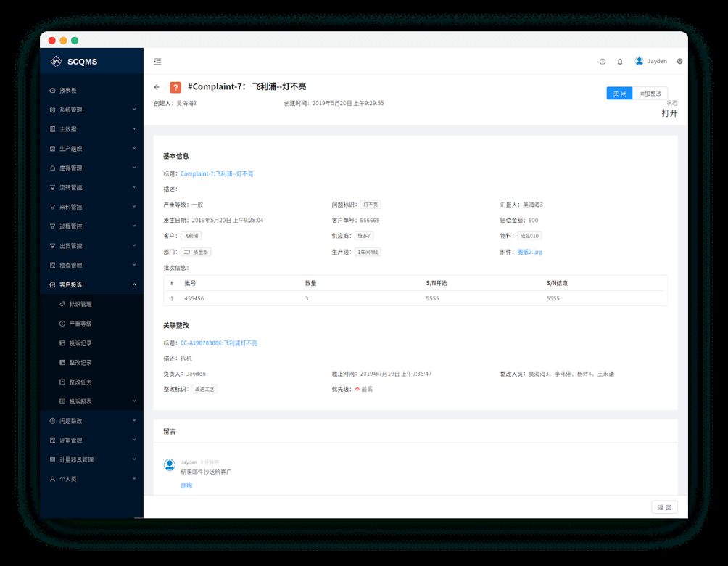Click the 库存管理 lock icon
Viewport: 728px width, 566px height.
tap(52, 168)
